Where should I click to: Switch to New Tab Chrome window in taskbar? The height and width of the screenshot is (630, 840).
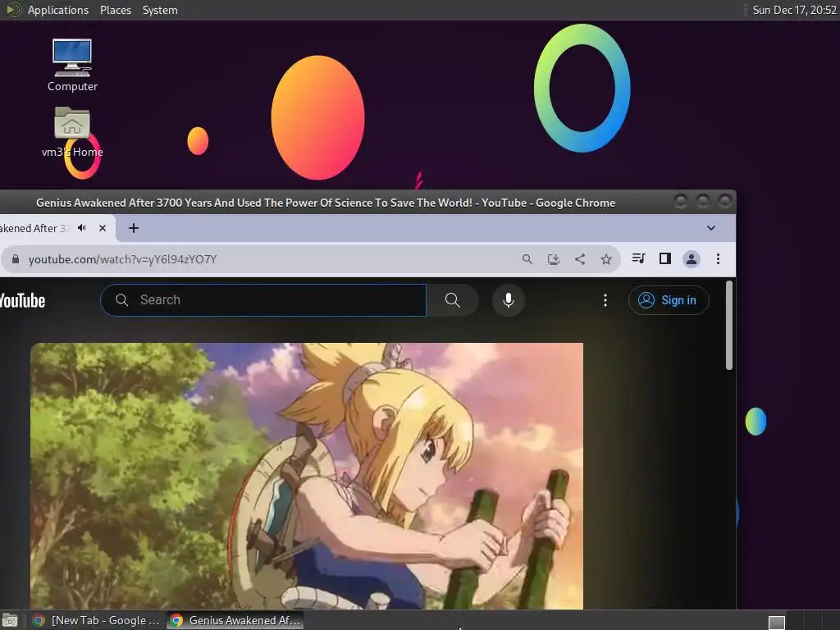point(97,620)
